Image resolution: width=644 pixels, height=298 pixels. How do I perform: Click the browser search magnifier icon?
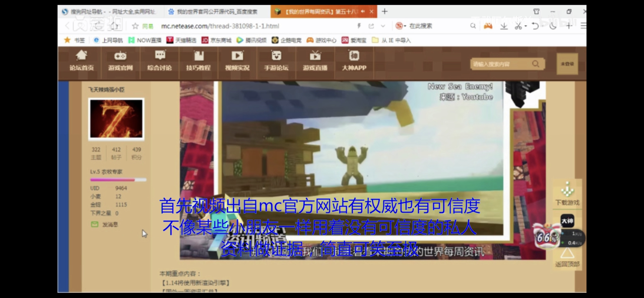473,26
